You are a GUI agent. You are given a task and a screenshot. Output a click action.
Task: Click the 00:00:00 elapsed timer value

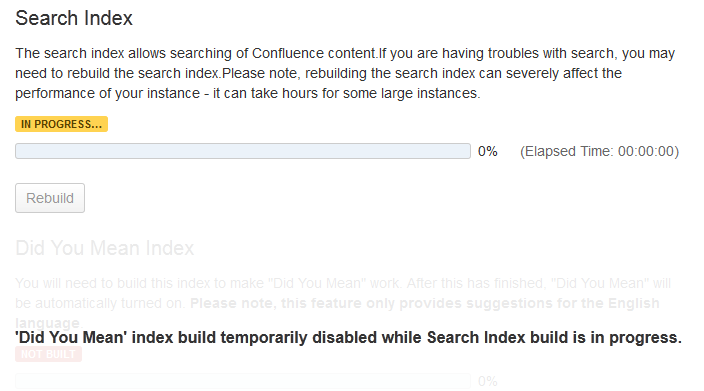(x=646, y=151)
